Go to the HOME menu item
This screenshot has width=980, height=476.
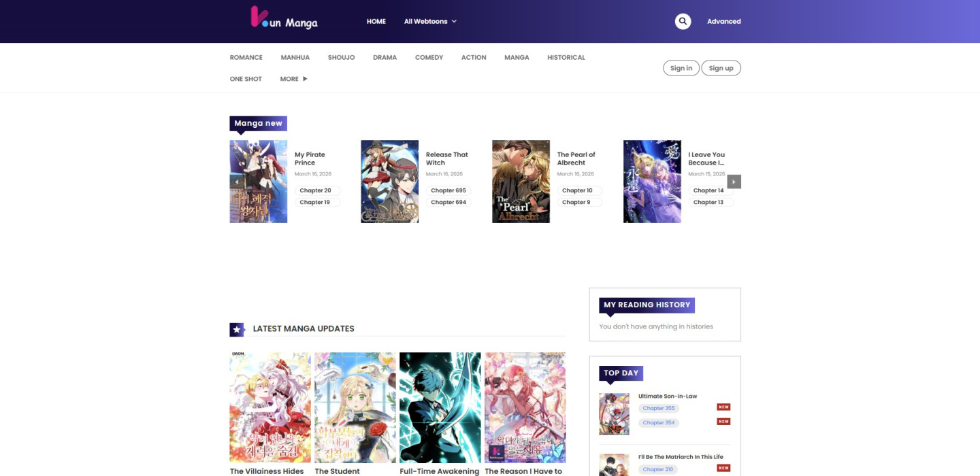tap(376, 22)
